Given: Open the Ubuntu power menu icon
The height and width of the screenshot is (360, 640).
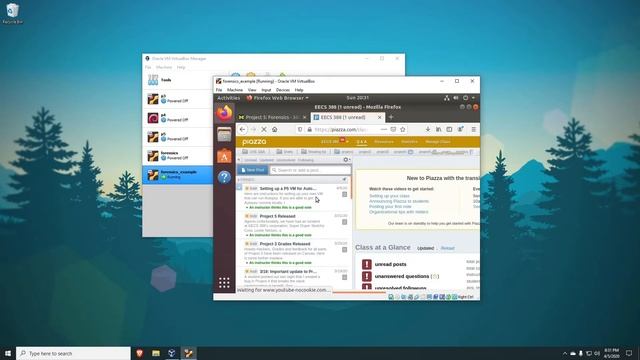Looking at the screenshot, I should click(x=465, y=98).
